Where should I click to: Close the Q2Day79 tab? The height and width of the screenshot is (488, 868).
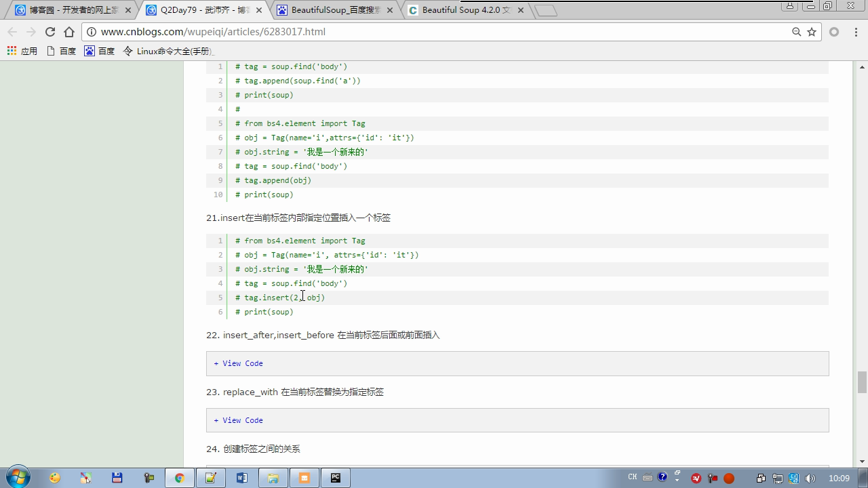tap(259, 10)
